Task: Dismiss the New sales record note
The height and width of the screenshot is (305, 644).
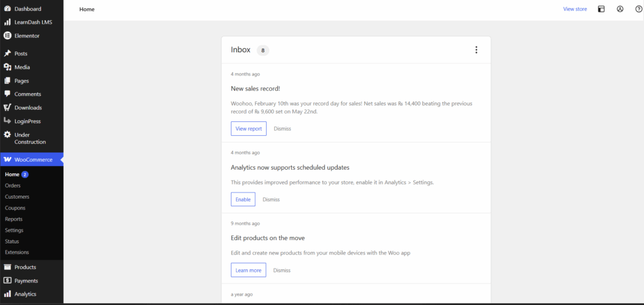Action: (282, 128)
